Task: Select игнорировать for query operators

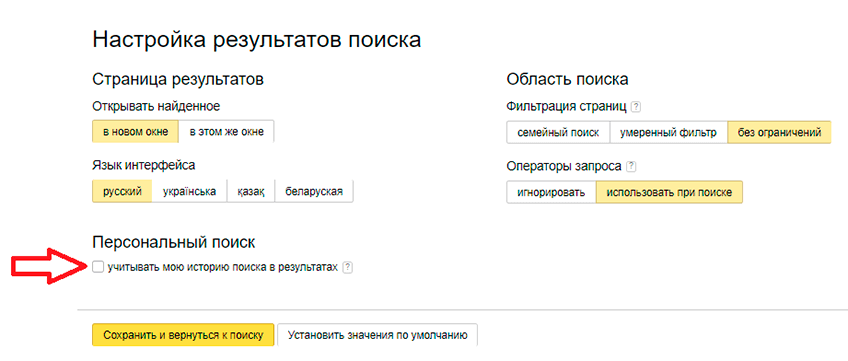Action: pos(551,192)
